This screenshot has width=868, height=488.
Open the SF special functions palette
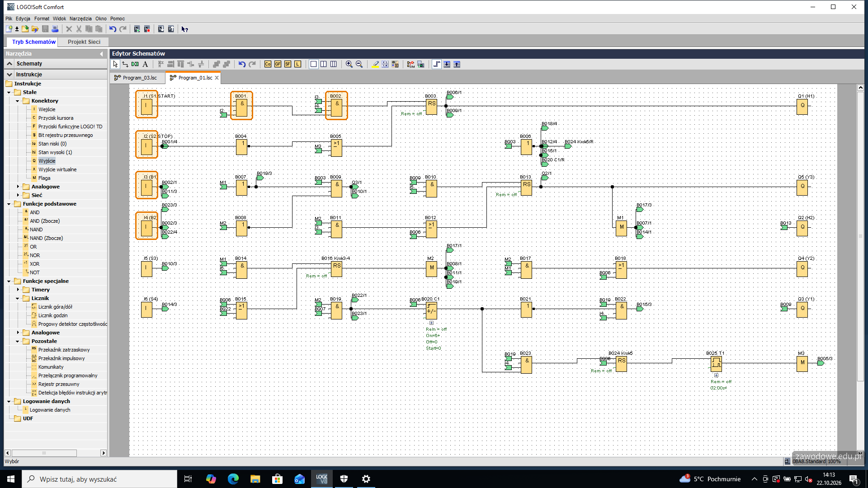click(x=288, y=64)
